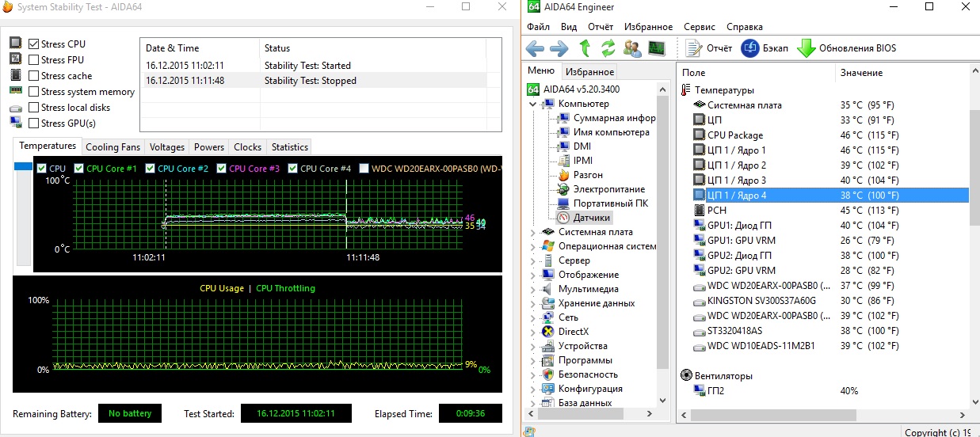Toggle the WDC WD20EARX graph checkbox
This screenshot has width=980, height=437.
pyautogui.click(x=364, y=169)
